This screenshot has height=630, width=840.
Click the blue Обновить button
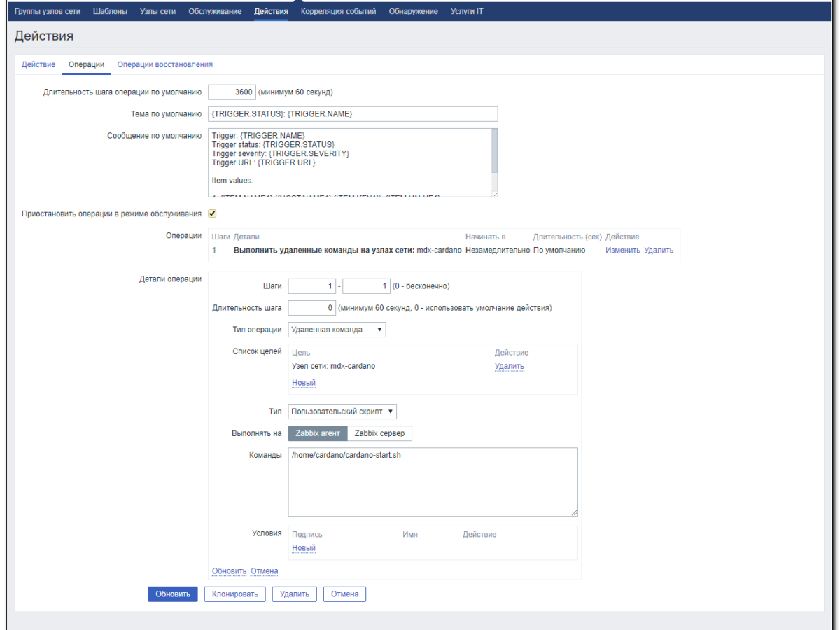(172, 594)
